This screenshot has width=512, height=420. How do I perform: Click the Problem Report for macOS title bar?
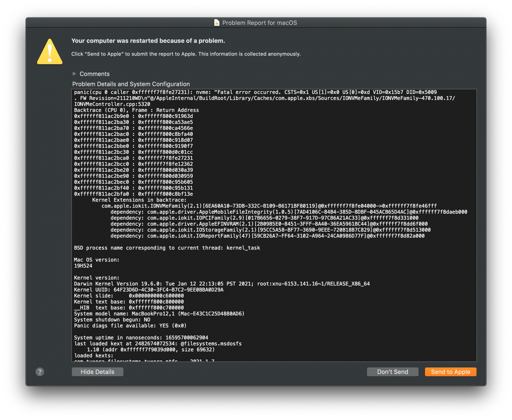(259, 23)
